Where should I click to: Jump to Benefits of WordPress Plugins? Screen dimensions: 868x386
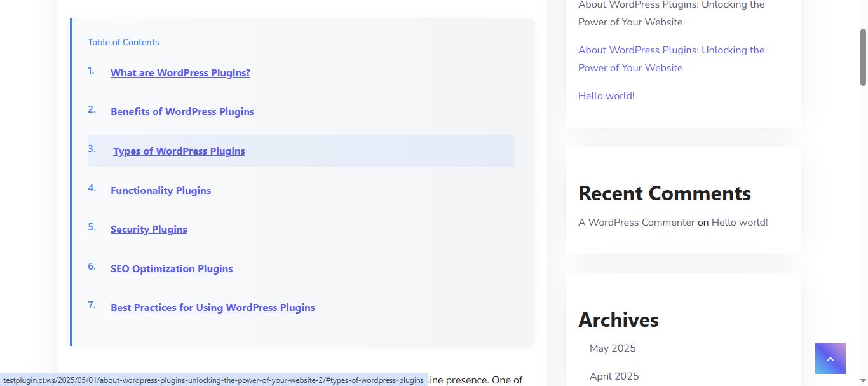[182, 111]
